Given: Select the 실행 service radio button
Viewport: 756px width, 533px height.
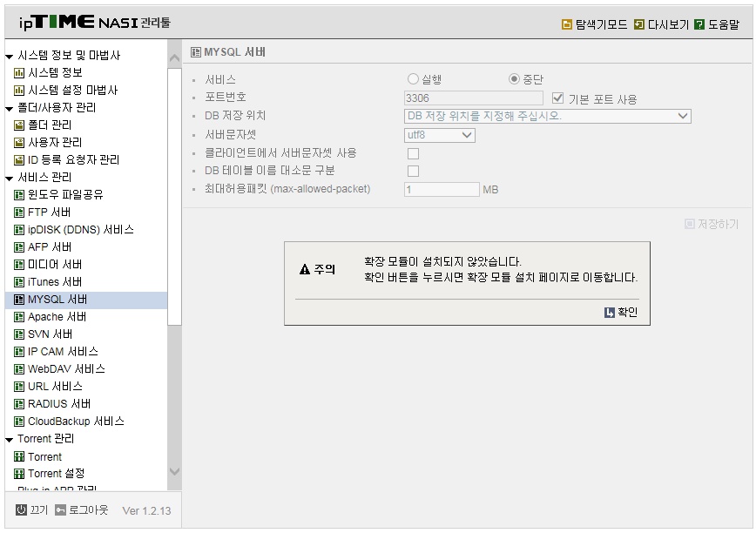Looking at the screenshot, I should click(413, 78).
